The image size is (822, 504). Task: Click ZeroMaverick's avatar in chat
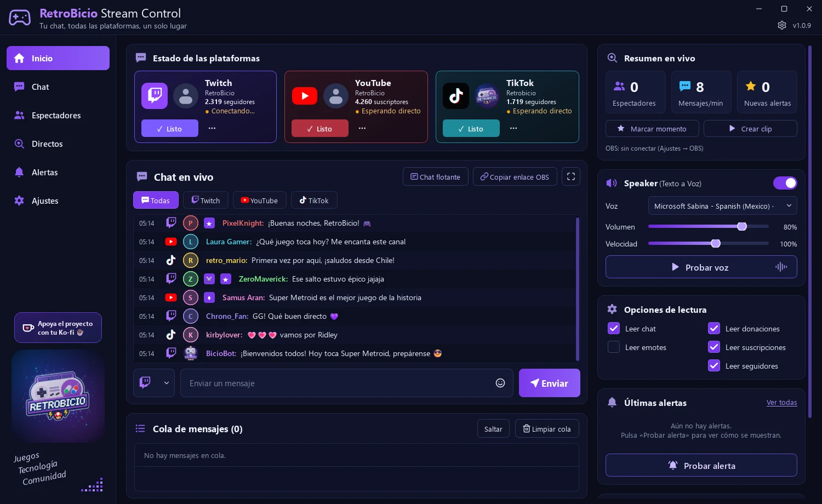click(191, 279)
